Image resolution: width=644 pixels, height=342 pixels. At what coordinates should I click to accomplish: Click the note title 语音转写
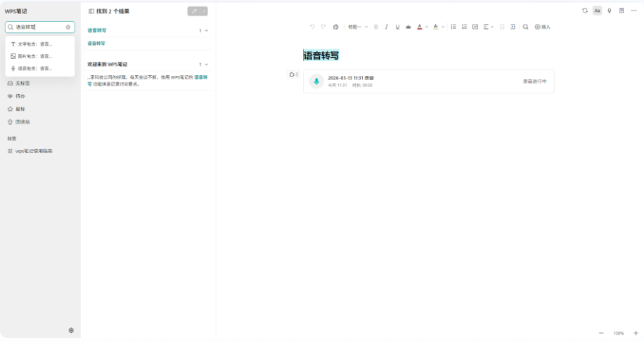point(321,55)
